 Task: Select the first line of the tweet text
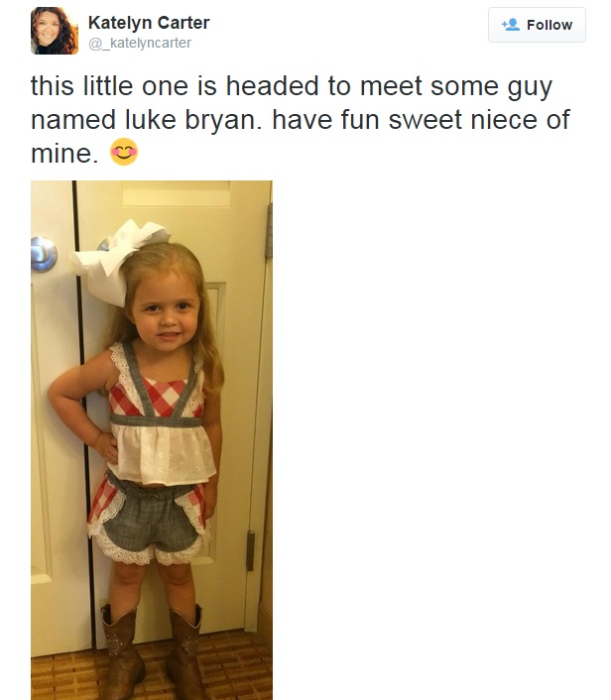pos(292,86)
